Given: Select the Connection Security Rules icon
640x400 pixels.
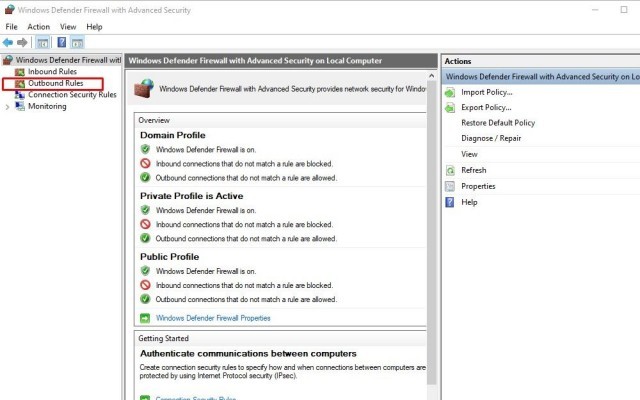Looking at the screenshot, I should click(20, 95).
